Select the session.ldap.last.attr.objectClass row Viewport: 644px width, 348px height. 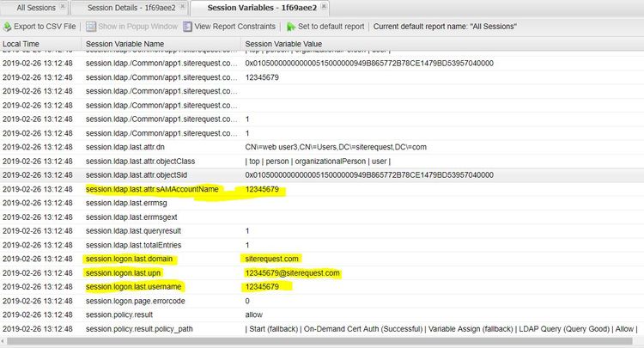click(322, 162)
